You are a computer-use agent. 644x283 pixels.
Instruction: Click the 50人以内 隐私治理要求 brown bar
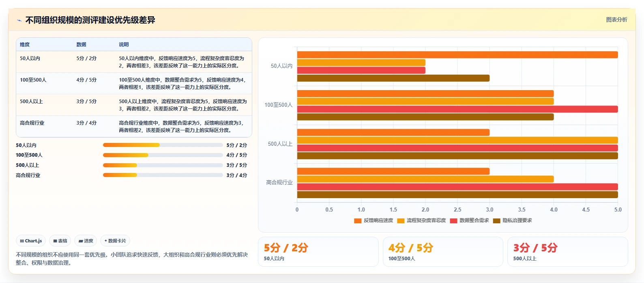point(393,78)
